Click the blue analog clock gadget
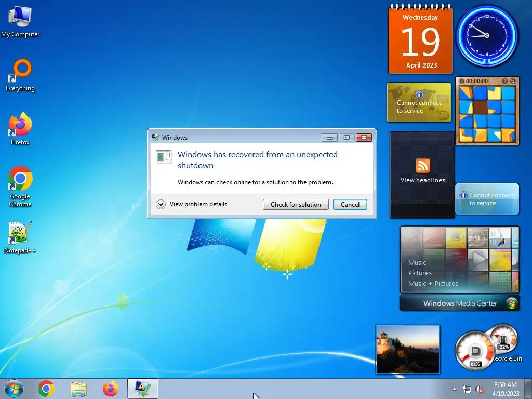The image size is (532, 399). coord(487,36)
